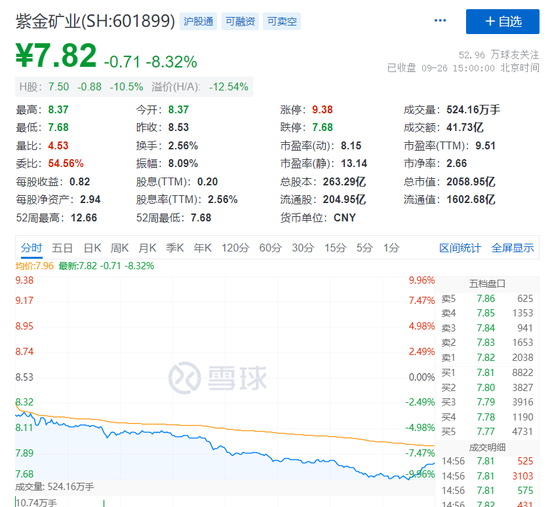Switch to the 日K chart tab
The image size is (550, 507).
92,248
